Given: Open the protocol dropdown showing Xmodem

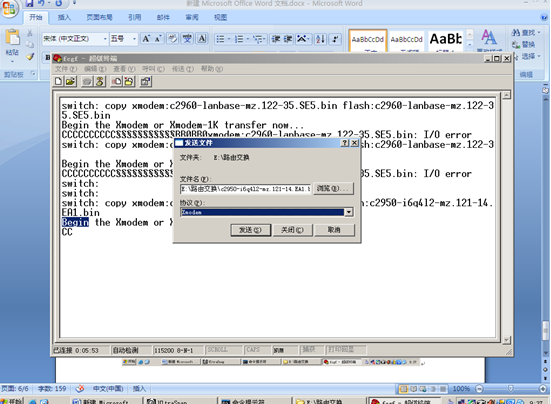Looking at the screenshot, I should [x=349, y=212].
